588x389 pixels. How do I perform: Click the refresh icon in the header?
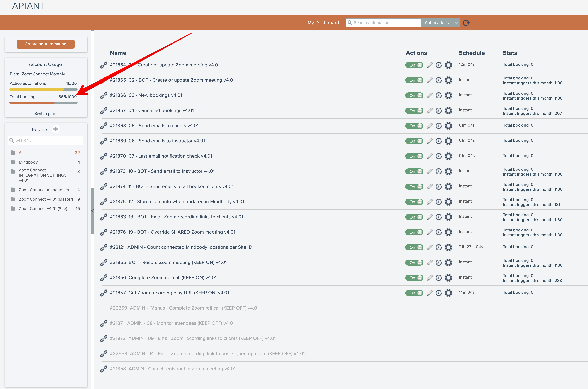(466, 23)
